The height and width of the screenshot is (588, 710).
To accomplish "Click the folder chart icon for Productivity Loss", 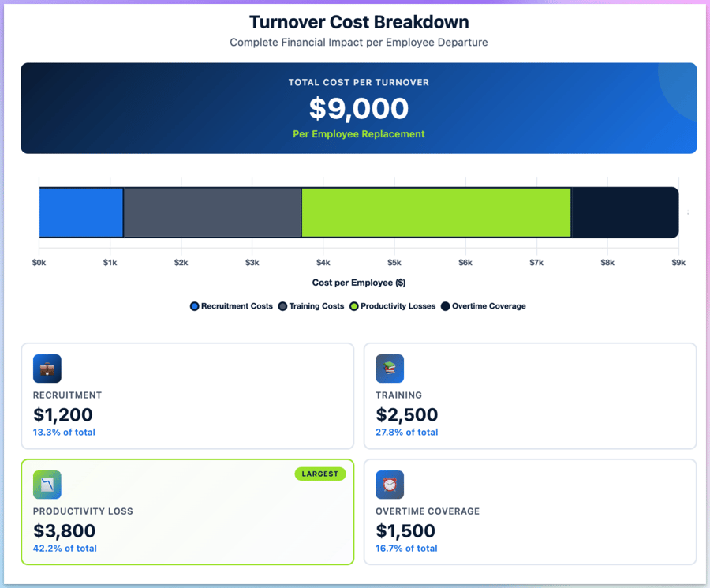I will (x=47, y=484).
